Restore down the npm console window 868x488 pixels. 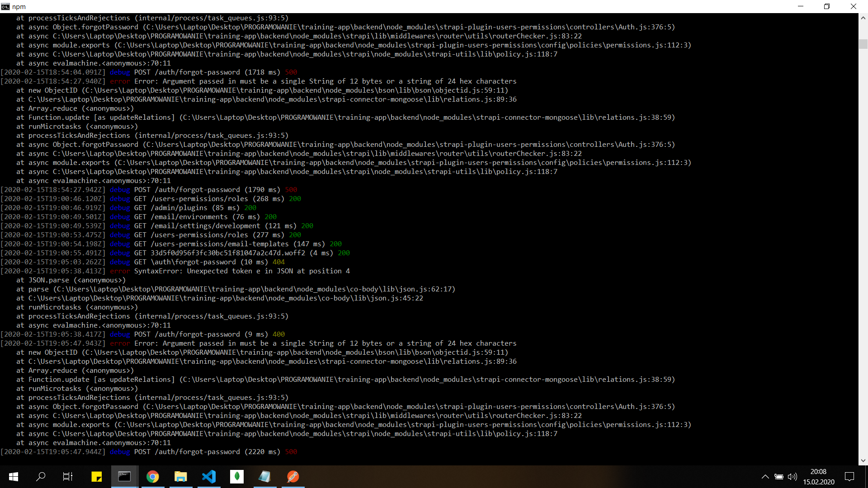pos(827,6)
